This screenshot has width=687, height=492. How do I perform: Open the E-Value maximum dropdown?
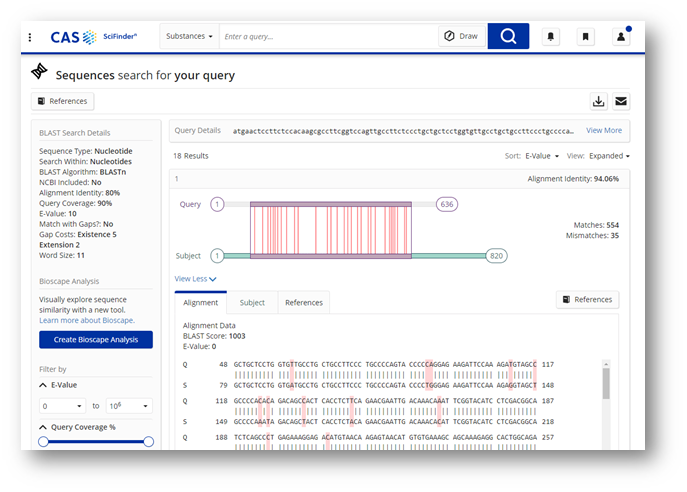pos(128,406)
